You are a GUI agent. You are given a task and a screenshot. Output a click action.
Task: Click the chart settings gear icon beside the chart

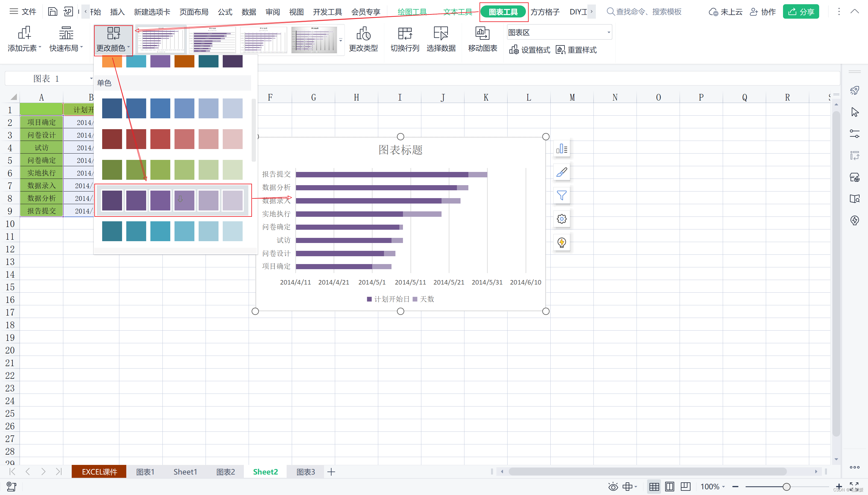coord(561,219)
